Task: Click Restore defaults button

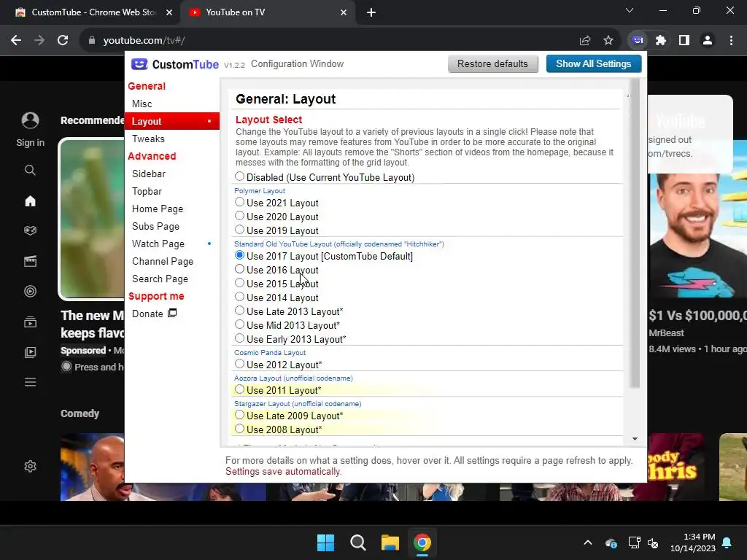Action: [492, 64]
